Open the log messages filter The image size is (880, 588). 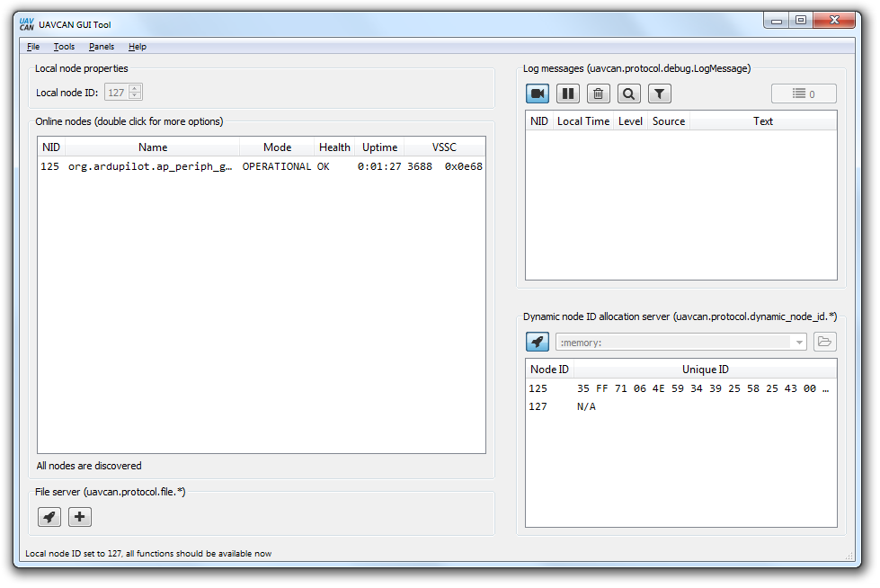(x=660, y=94)
